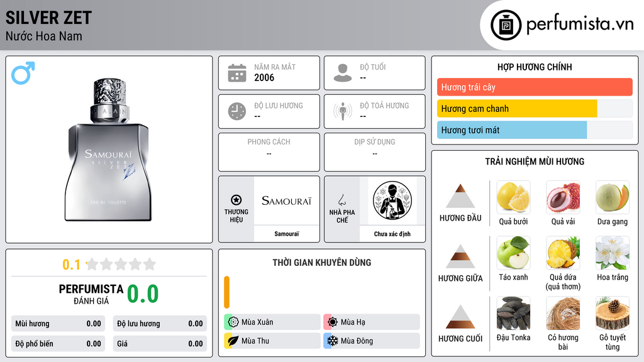
Task: Select the Quả vải lychee note image
Action: pyautogui.click(x=563, y=197)
